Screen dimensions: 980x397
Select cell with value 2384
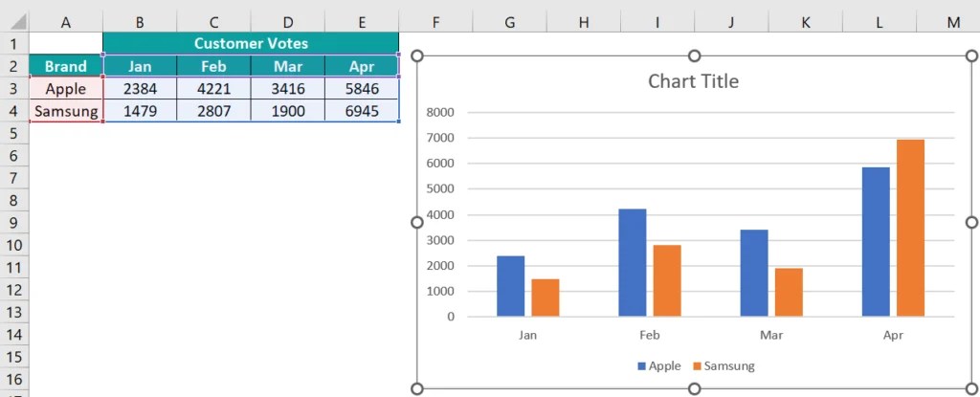coord(140,88)
